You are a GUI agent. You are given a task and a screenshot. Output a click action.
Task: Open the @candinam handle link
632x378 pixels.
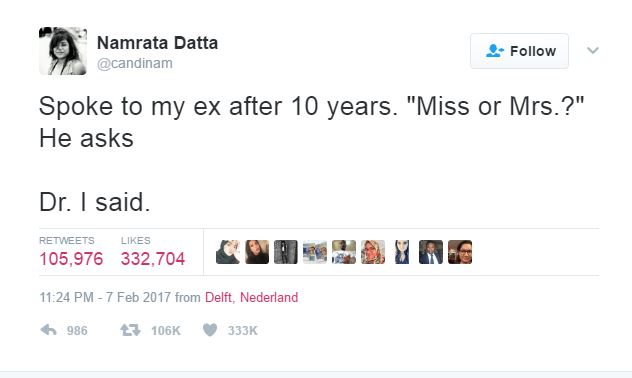pos(135,63)
